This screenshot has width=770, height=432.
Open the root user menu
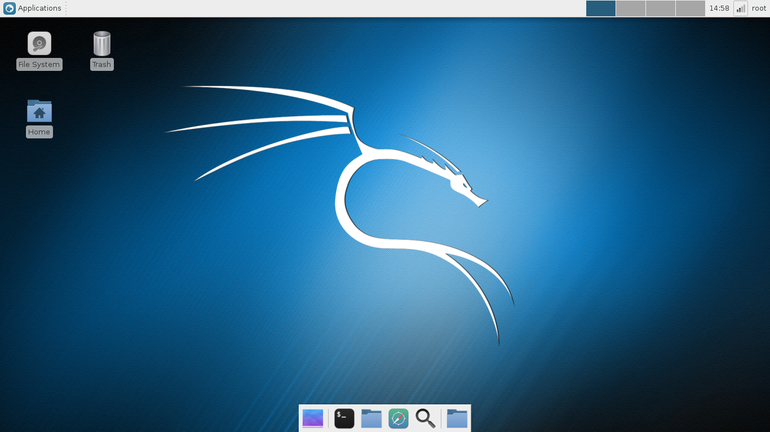coord(759,8)
